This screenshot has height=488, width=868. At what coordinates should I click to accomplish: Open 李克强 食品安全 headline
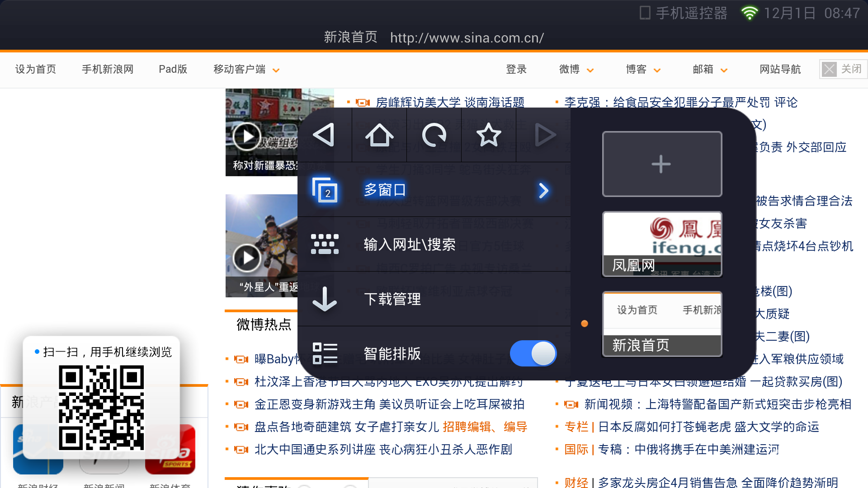[x=681, y=103]
